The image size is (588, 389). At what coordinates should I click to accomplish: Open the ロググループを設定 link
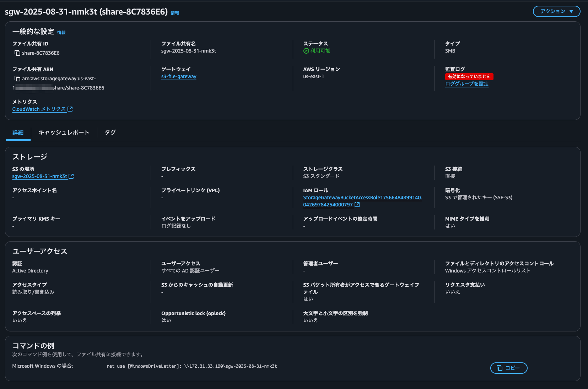(467, 84)
